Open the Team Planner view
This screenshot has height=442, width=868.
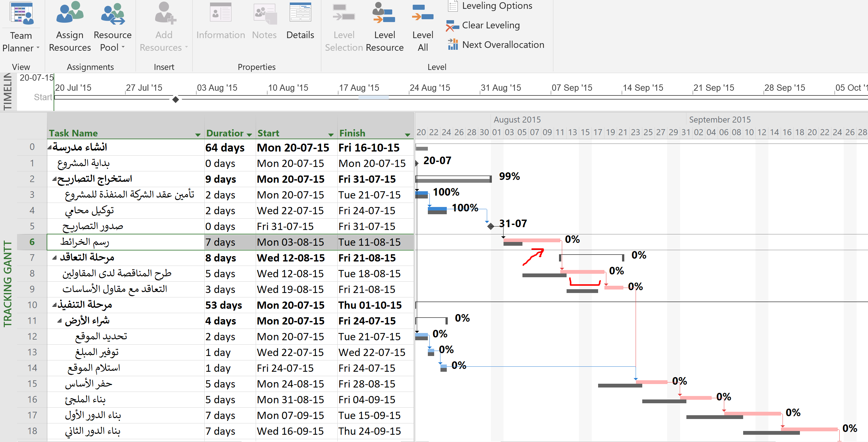pyautogui.click(x=21, y=14)
